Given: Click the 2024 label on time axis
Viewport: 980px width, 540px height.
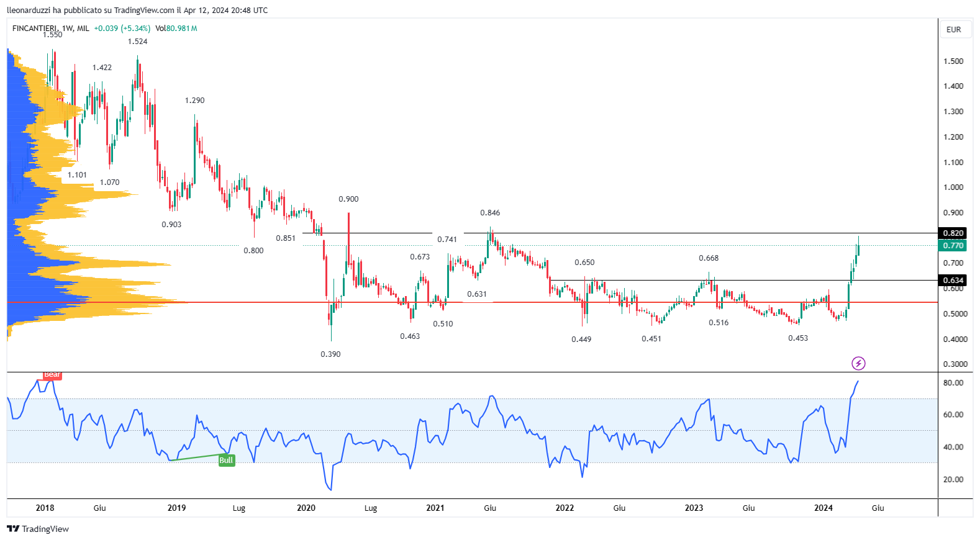Looking at the screenshot, I should [823, 508].
